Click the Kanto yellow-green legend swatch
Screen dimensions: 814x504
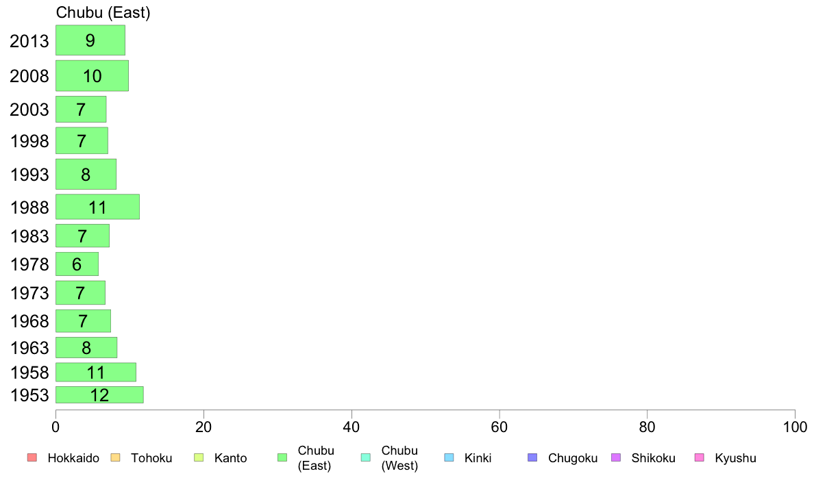tap(199, 457)
